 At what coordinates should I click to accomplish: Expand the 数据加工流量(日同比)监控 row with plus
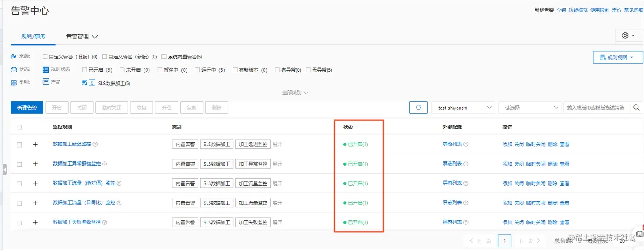tap(35, 203)
